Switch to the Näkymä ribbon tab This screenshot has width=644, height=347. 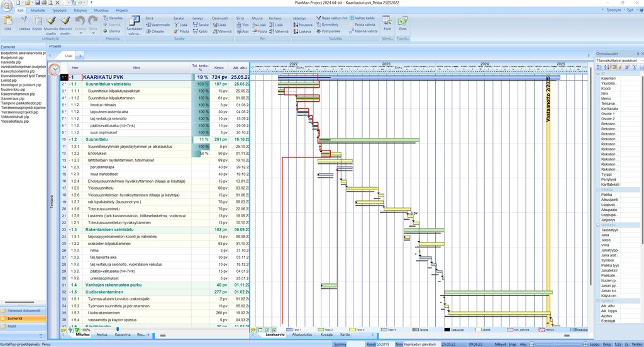click(80, 11)
